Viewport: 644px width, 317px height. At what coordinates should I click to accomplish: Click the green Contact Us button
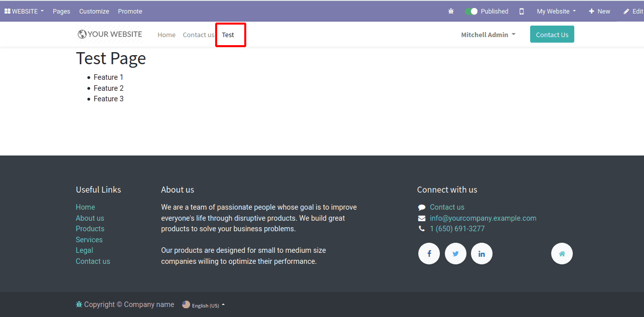click(x=552, y=35)
